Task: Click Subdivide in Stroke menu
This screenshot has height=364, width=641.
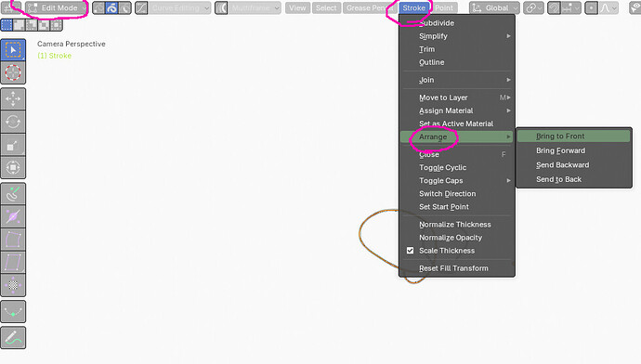Action: [457, 23]
